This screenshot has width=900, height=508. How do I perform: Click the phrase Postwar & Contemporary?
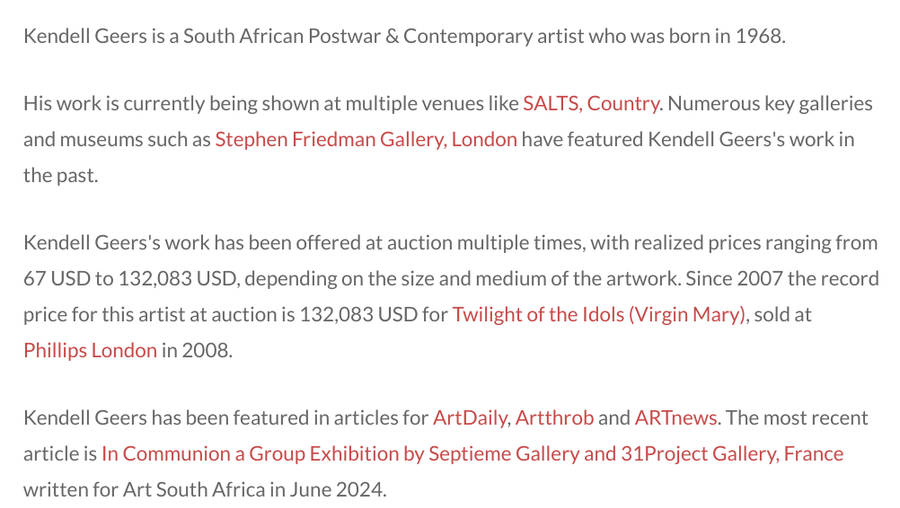(x=420, y=36)
